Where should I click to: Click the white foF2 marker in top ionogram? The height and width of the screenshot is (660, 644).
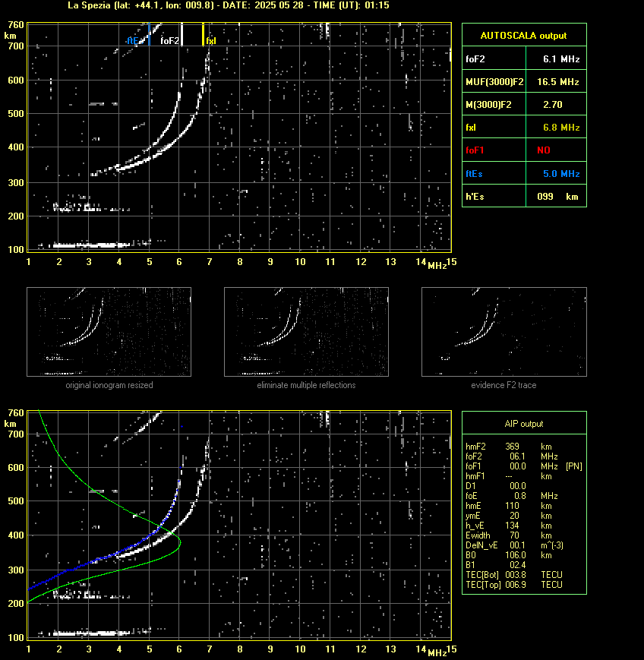coord(182,34)
